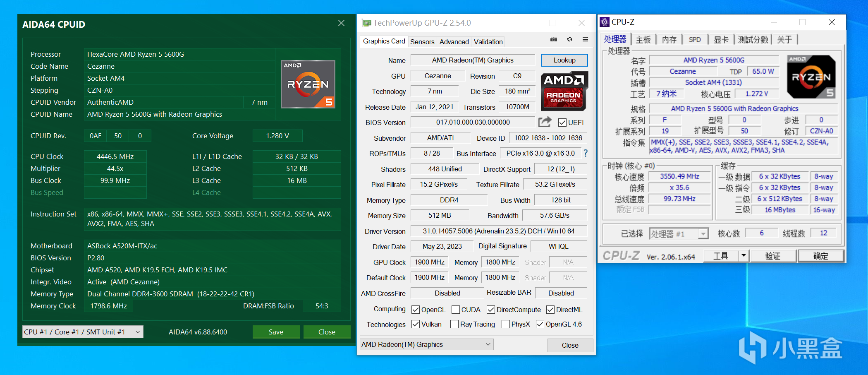Screen dimensions: 868x375
Task: Toggle the Vulkan checkbox
Action: pyautogui.click(x=416, y=324)
